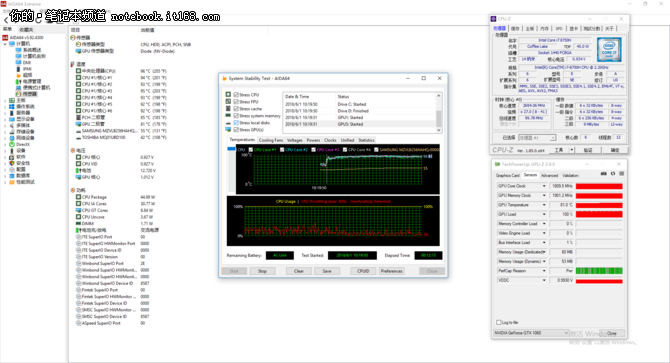Open Graphics Card tab in GPU-Z
The width and height of the screenshot is (670, 363).
[508, 176]
